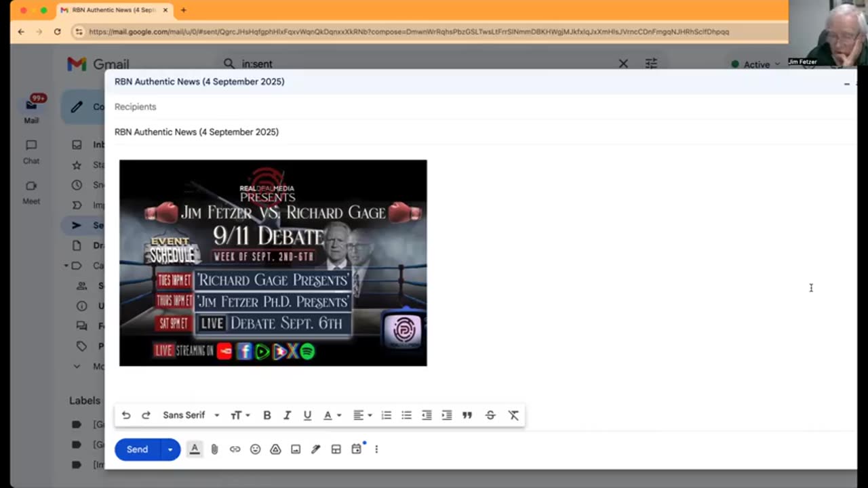
Task: Insert a photo
Action: (x=296, y=449)
